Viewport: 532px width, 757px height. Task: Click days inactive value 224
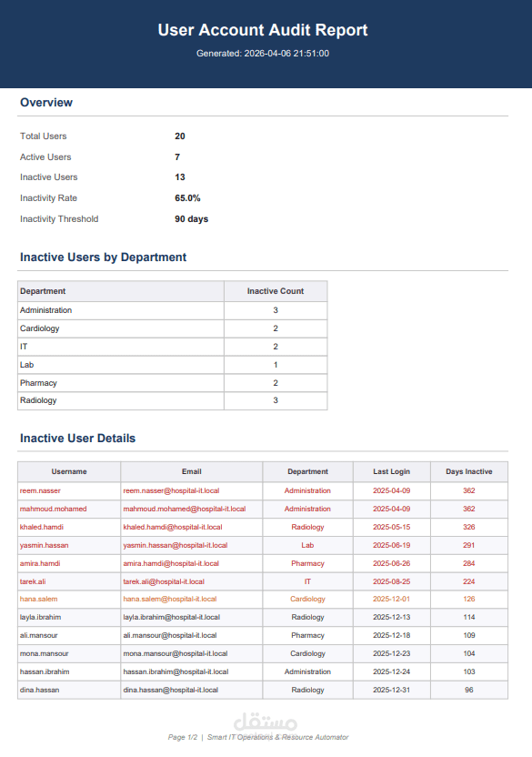468,581
